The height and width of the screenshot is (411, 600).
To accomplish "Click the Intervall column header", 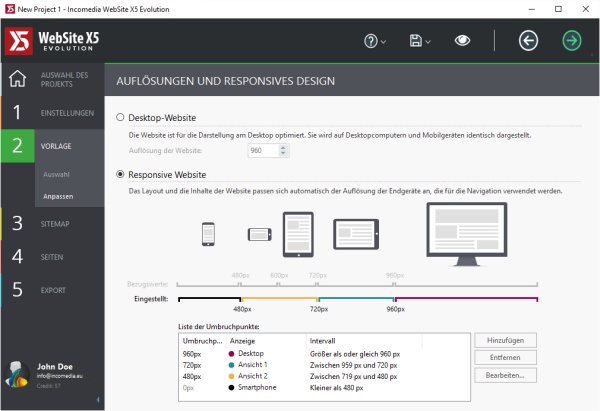I will (364, 341).
